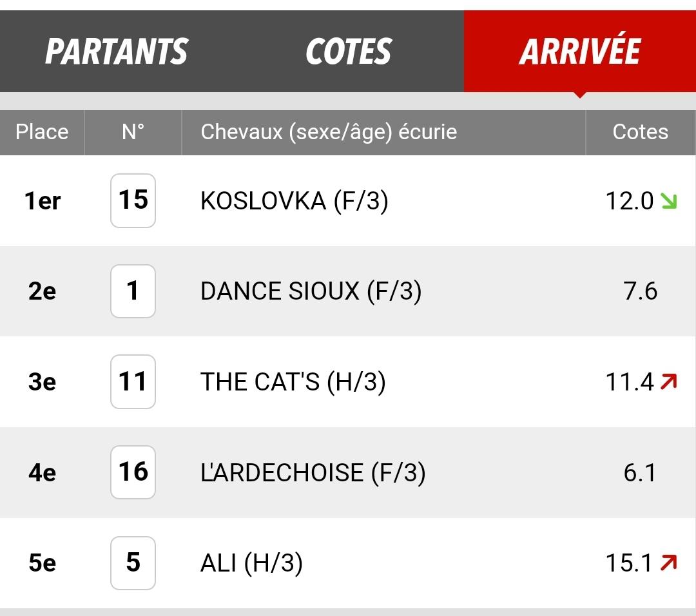Viewport: 696px width, 616px height.
Task: Open DANCE SIOUX (F/3) horse details
Action: [311, 292]
